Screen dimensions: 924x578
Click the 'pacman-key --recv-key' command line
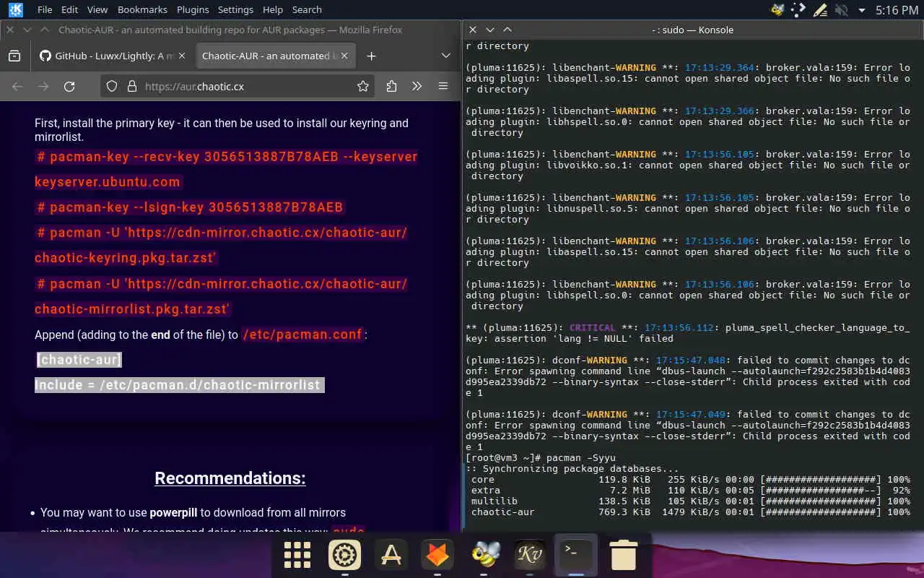click(x=226, y=169)
